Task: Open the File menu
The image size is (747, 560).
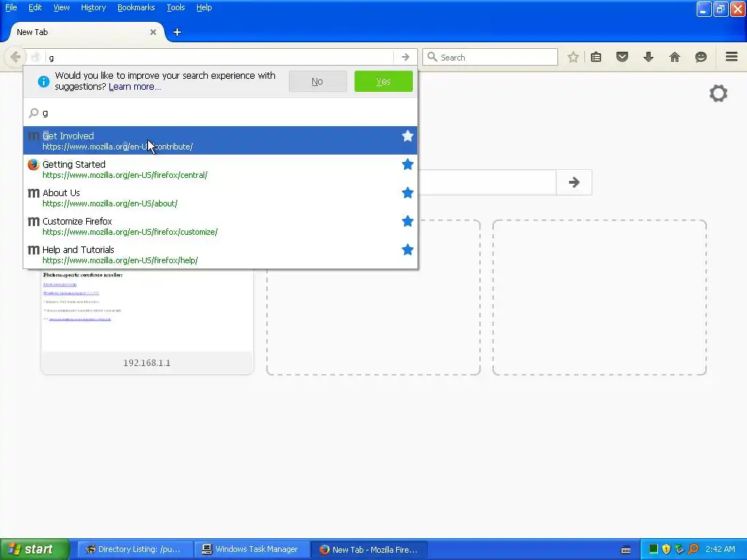Action: click(11, 7)
